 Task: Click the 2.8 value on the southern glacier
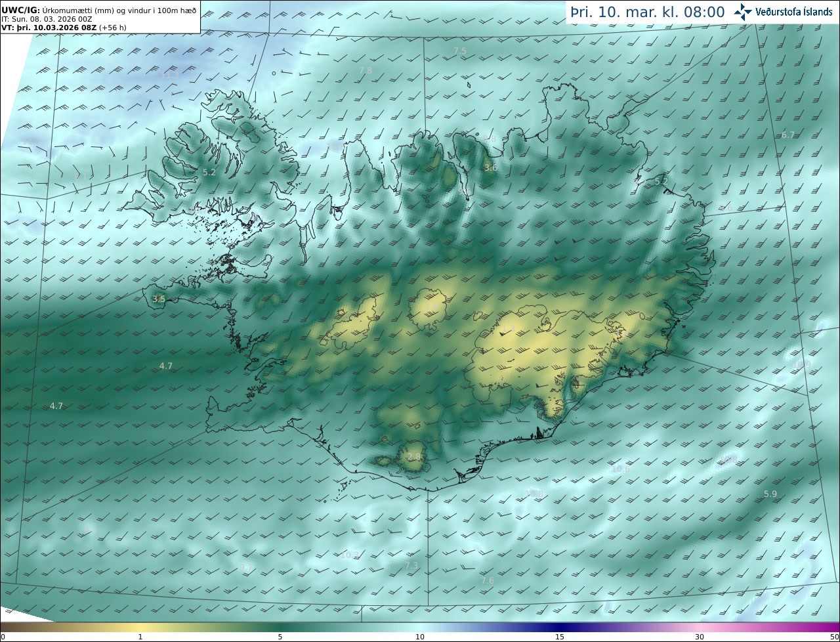pos(413,456)
